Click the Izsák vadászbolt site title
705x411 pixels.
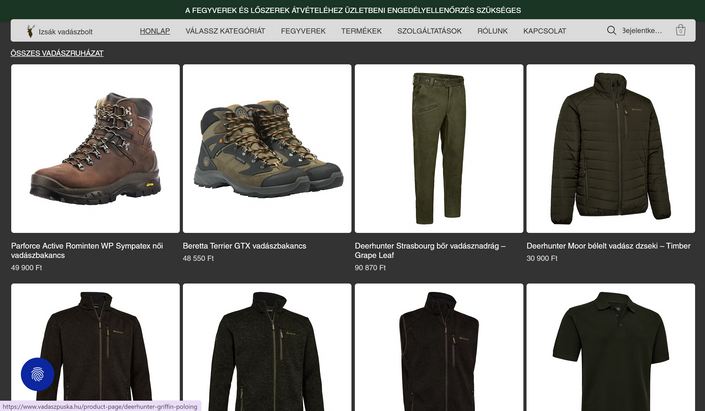point(65,31)
